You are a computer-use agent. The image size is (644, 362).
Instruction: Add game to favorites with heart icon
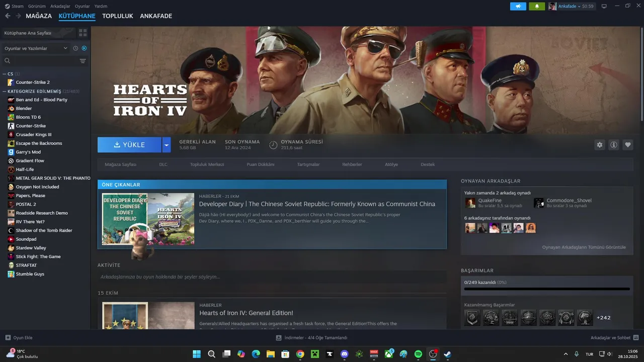click(628, 145)
